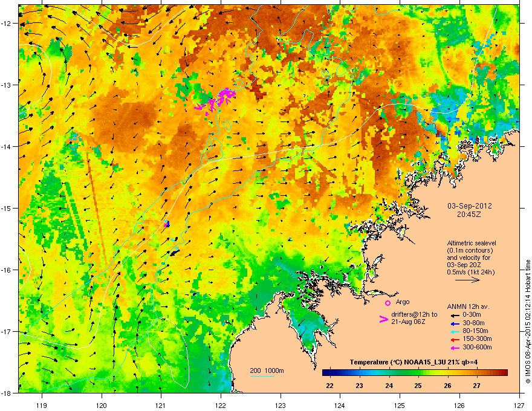Click the time label '20:45Z'
The width and height of the screenshot is (532, 411).
469,215
